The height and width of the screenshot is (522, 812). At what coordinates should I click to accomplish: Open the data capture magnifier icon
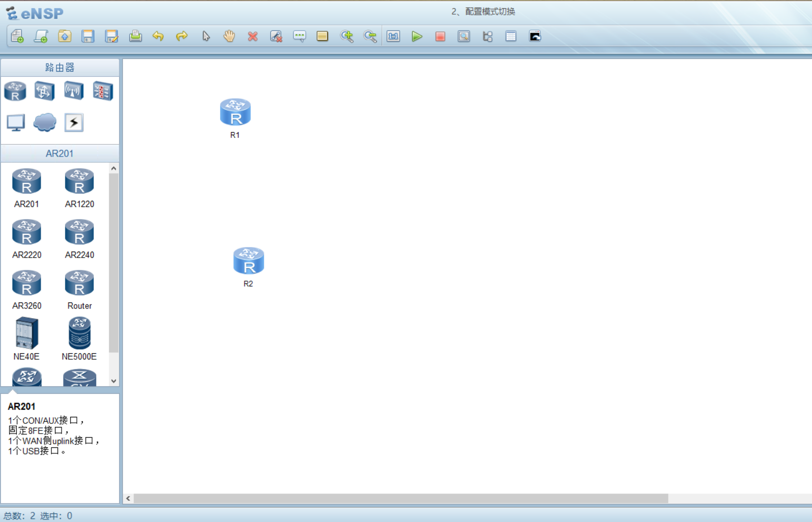click(464, 36)
